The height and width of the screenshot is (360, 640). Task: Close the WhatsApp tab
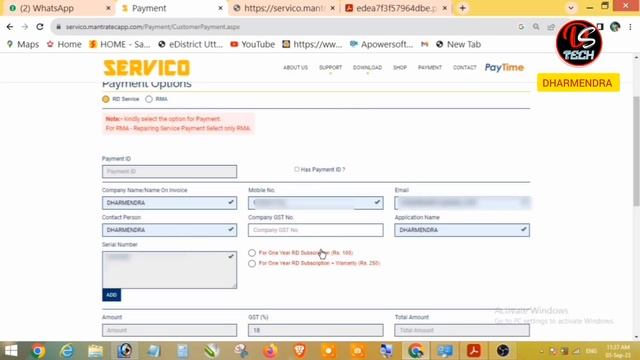point(108,8)
